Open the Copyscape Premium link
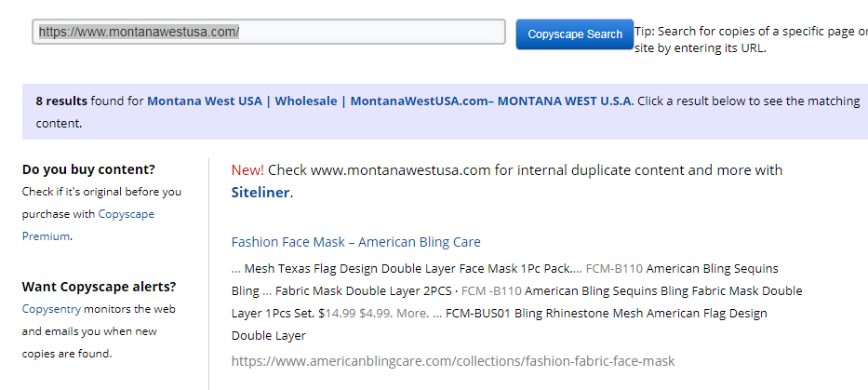Image resolution: width=868 pixels, height=390 pixels. pyautogui.click(x=88, y=225)
